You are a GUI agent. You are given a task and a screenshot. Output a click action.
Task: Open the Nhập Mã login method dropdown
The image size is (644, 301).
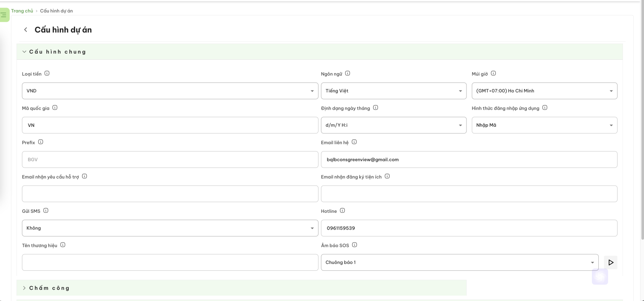[544, 125]
